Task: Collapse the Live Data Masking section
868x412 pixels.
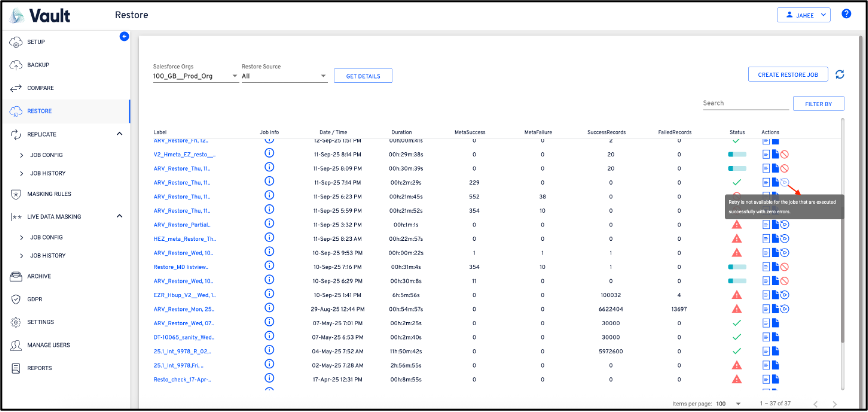Action: tap(119, 216)
